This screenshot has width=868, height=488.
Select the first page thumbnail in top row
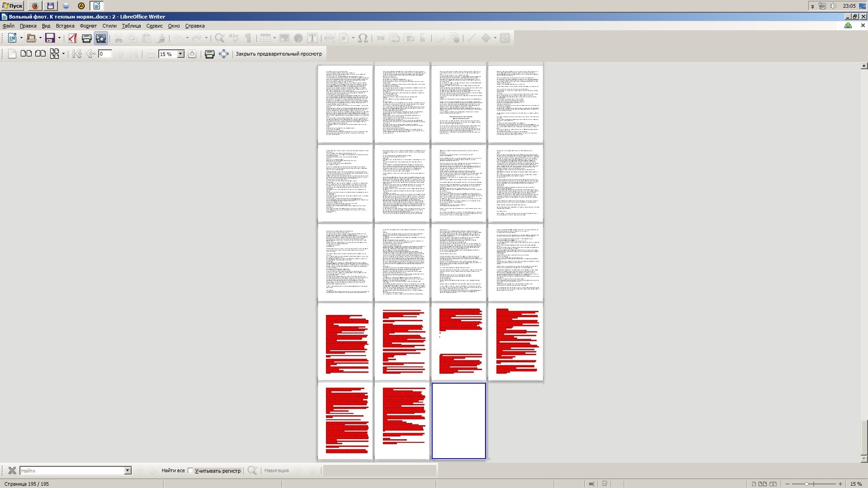click(346, 103)
